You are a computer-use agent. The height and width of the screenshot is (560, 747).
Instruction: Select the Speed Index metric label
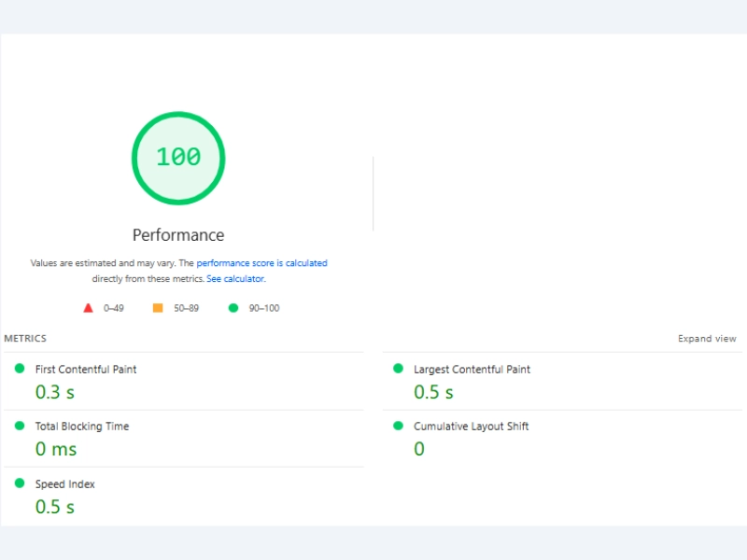[x=65, y=484]
